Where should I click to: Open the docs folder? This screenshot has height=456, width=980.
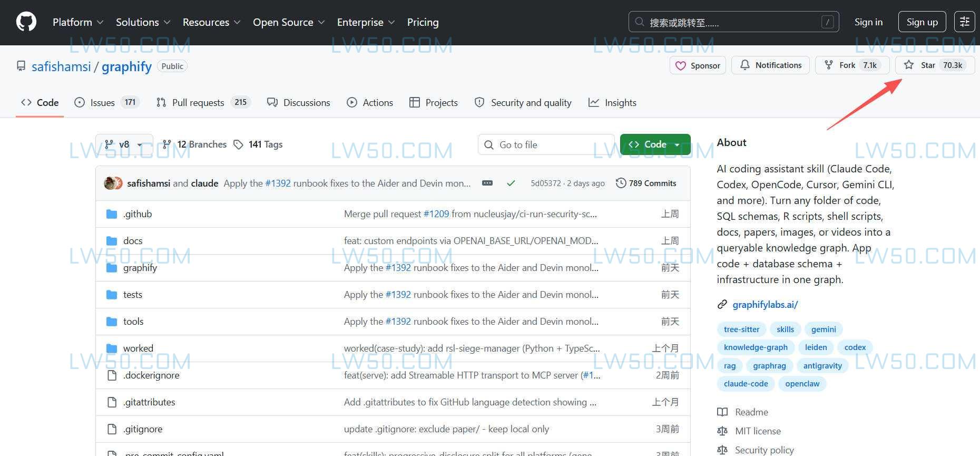pos(133,241)
